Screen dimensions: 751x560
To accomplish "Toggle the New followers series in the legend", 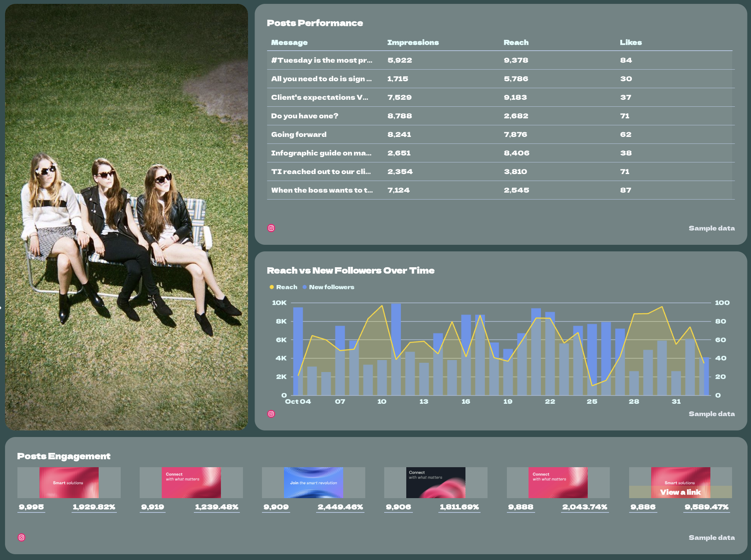I will pyautogui.click(x=329, y=287).
